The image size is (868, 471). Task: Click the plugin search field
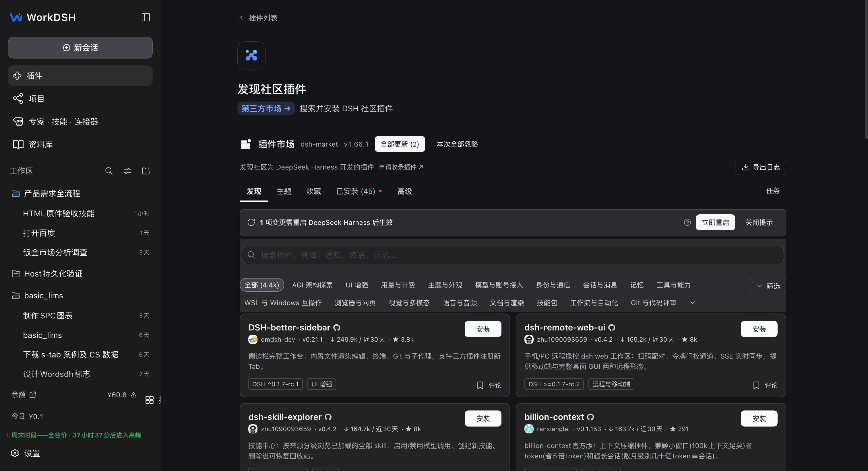pyautogui.click(x=513, y=255)
